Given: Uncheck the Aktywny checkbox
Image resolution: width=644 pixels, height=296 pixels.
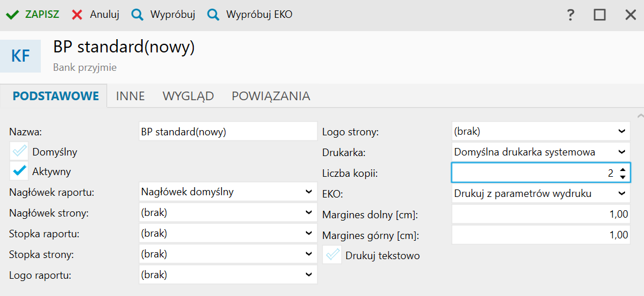Looking at the screenshot, I should (20, 171).
